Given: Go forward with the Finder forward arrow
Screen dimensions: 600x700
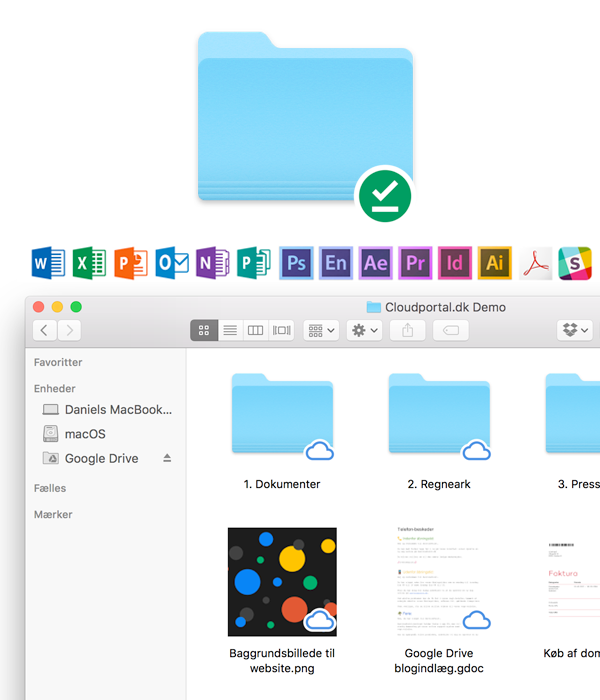Looking at the screenshot, I should [x=69, y=330].
